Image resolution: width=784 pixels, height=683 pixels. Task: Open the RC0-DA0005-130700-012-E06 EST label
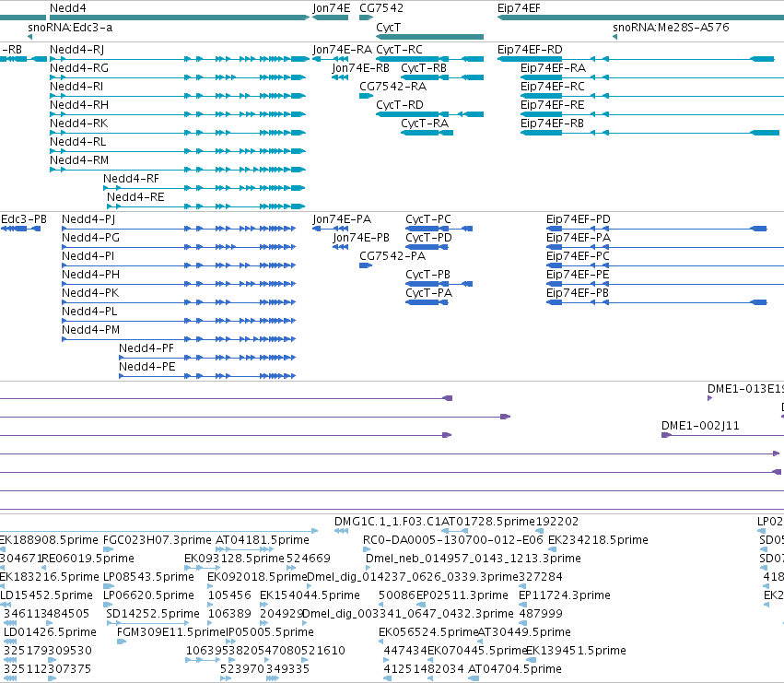click(453, 540)
